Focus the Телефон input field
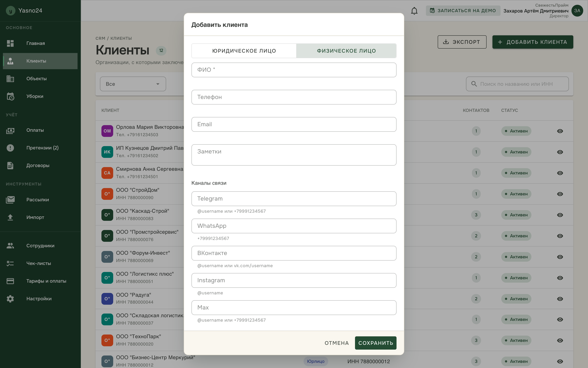Viewport: 588px width, 368px height. tap(294, 97)
